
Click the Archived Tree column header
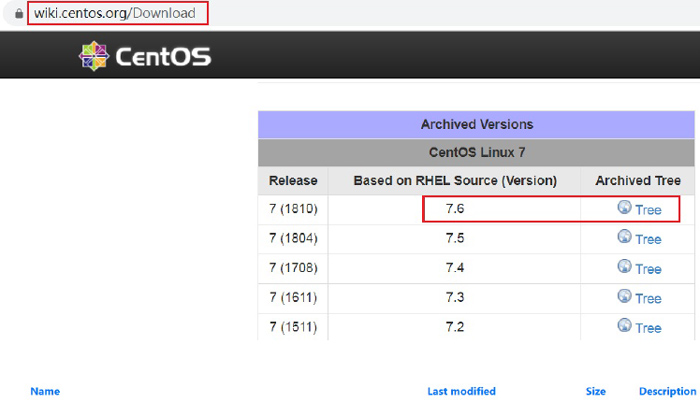pos(638,180)
